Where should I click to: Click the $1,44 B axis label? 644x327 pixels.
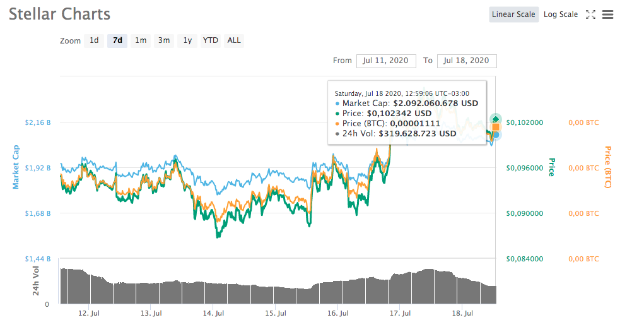pyautogui.click(x=38, y=259)
